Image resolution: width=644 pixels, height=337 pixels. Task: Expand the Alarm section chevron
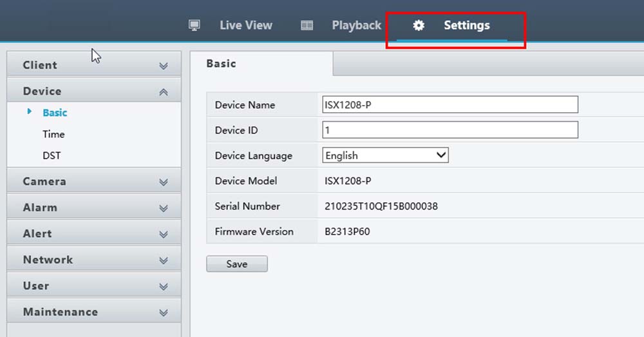pos(164,208)
